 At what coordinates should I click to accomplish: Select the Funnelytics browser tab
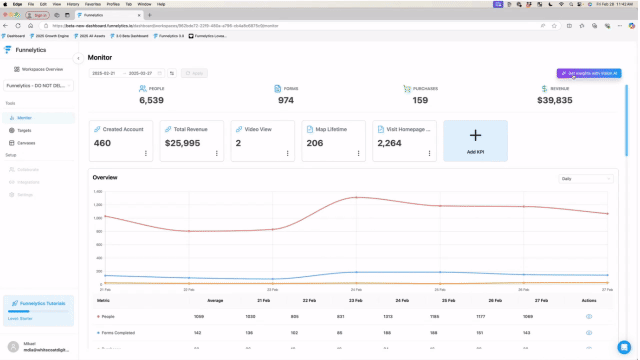(108, 15)
